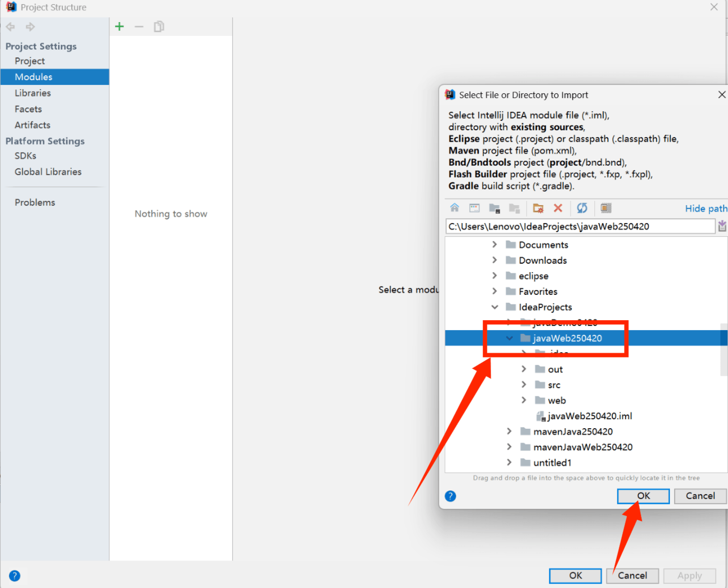
Task: Close the Select File or Directory dialog
Action: tap(721, 95)
